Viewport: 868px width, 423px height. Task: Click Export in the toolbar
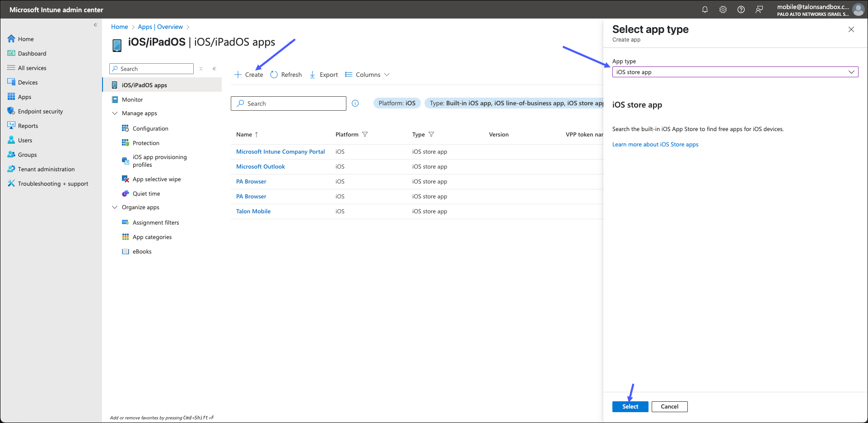(x=324, y=75)
